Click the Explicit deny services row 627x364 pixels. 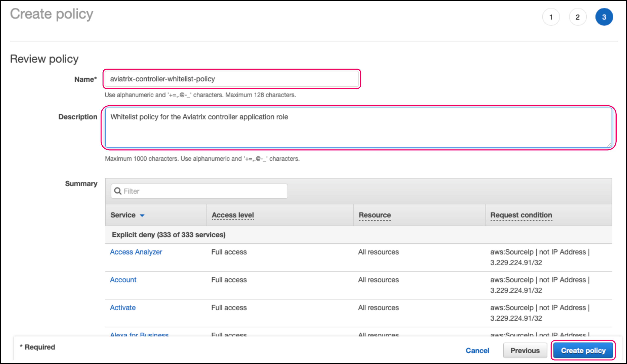pyautogui.click(x=169, y=234)
